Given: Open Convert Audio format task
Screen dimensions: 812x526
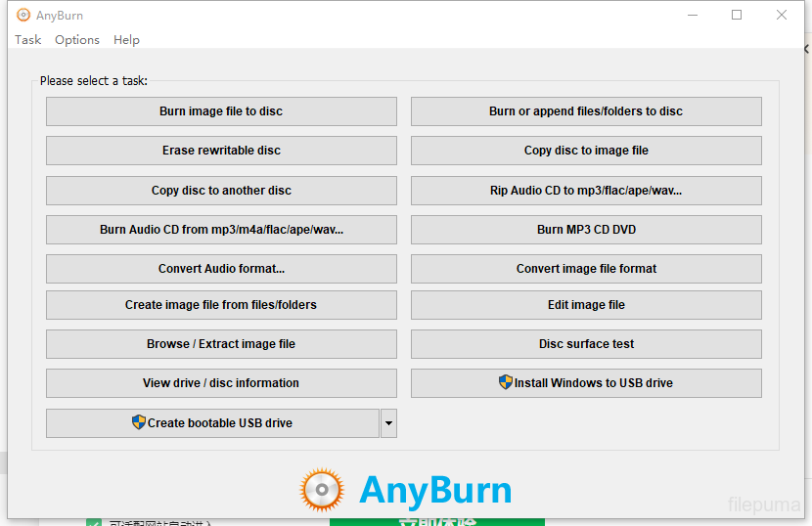Looking at the screenshot, I should tap(221, 269).
